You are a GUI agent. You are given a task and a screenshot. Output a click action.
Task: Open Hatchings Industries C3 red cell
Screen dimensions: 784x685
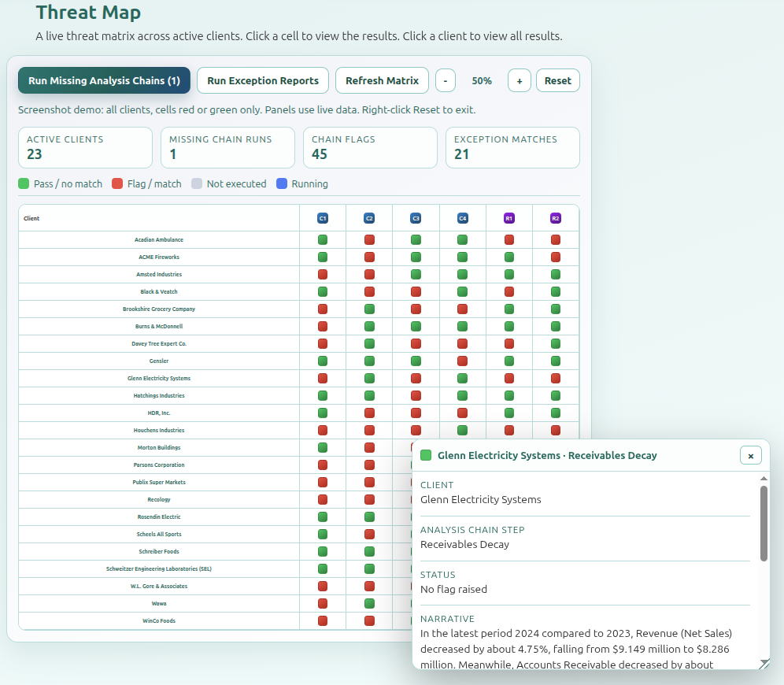click(416, 396)
